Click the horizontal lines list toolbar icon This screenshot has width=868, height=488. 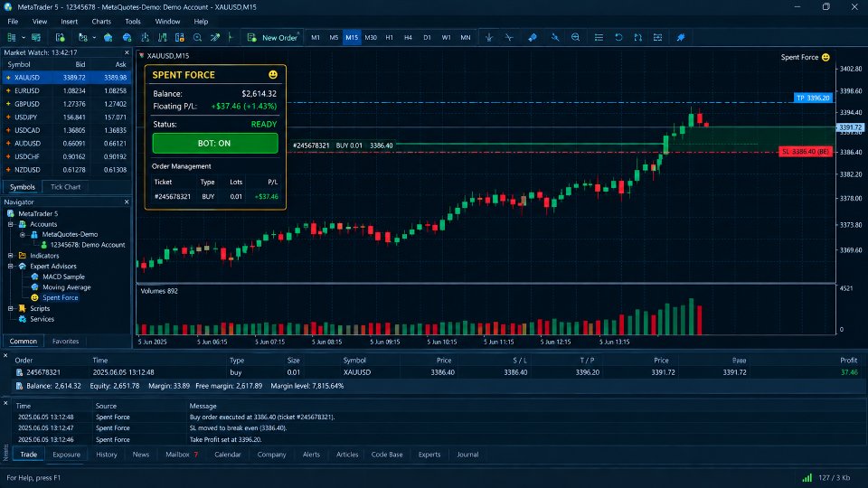coord(599,38)
